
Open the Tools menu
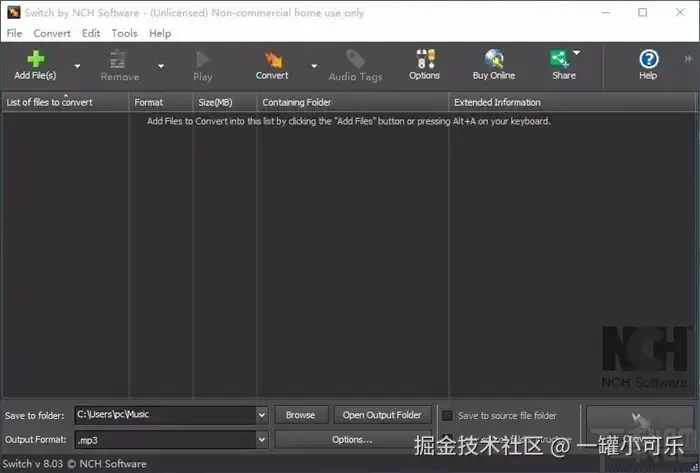(x=124, y=33)
